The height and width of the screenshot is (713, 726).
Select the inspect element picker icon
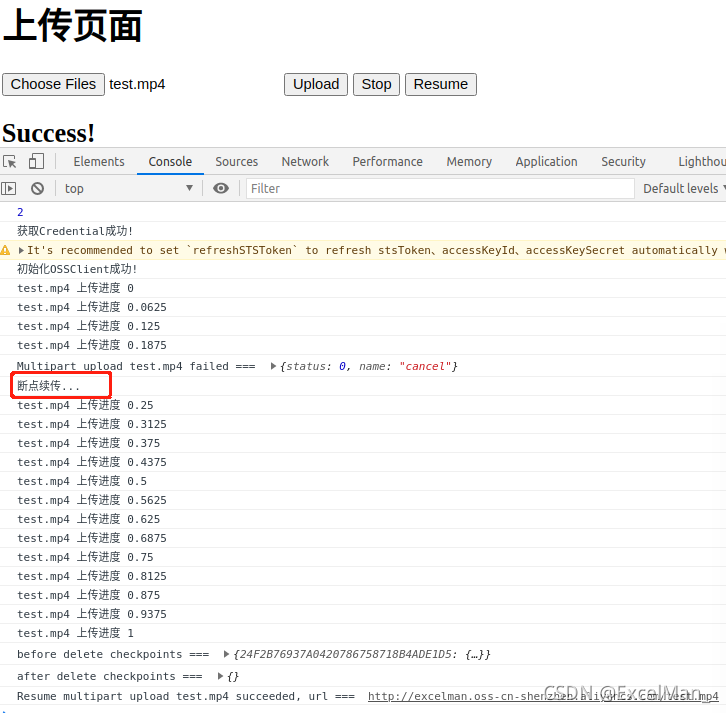tap(10, 162)
